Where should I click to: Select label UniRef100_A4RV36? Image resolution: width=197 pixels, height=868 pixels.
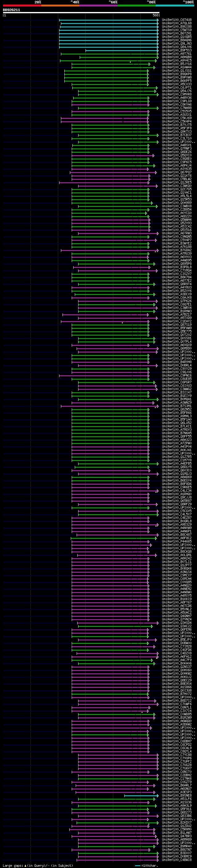tap(177, 98)
